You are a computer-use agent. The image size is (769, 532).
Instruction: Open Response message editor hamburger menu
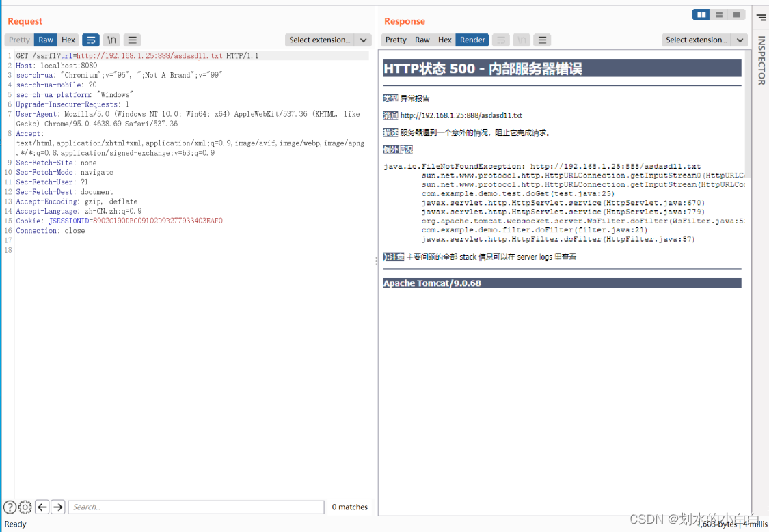click(543, 40)
